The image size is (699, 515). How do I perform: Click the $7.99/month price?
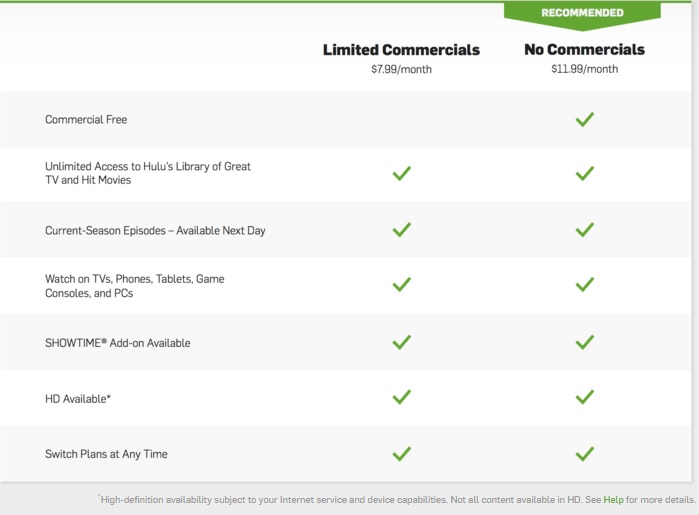pos(401,70)
